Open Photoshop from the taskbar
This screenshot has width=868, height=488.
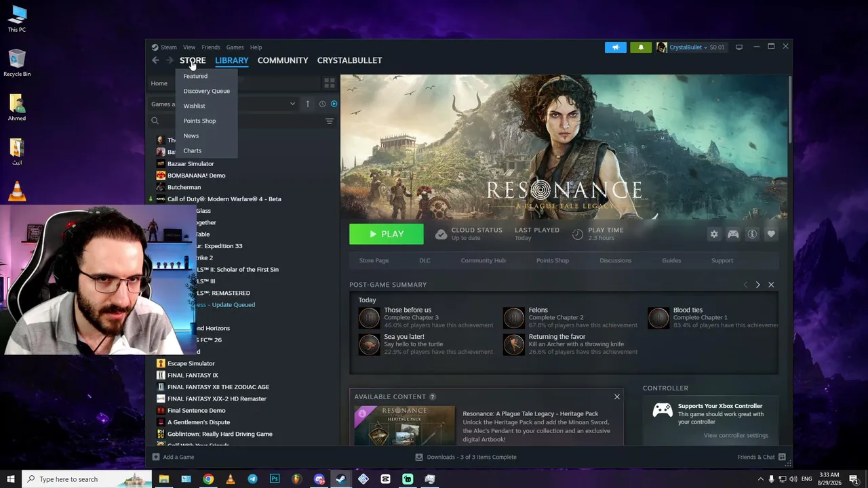pyautogui.click(x=275, y=479)
